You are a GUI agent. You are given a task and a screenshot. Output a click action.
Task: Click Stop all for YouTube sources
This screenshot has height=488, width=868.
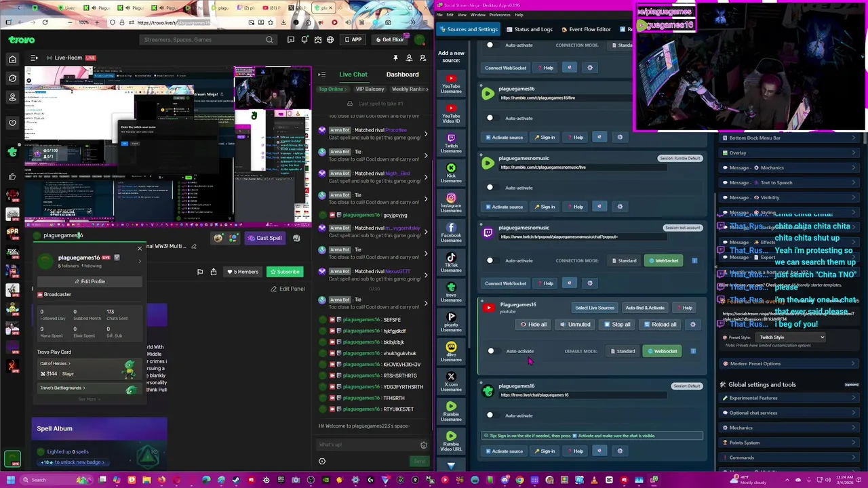[x=618, y=325]
